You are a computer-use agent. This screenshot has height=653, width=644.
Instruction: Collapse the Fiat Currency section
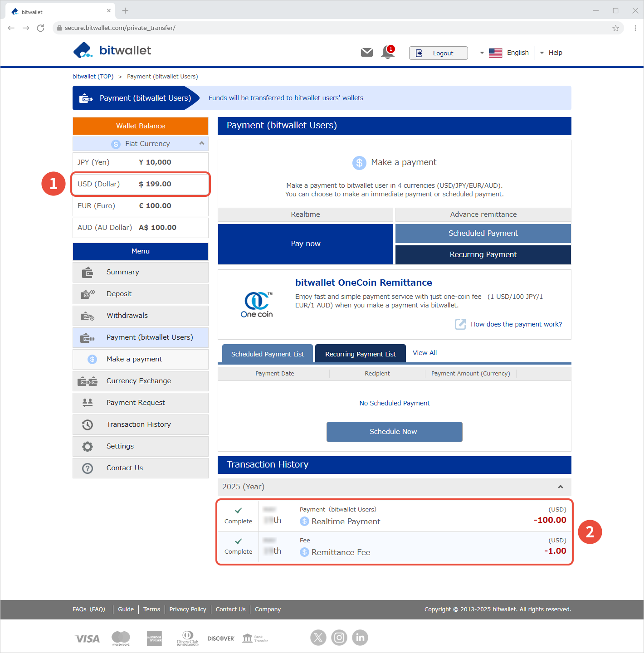202,143
